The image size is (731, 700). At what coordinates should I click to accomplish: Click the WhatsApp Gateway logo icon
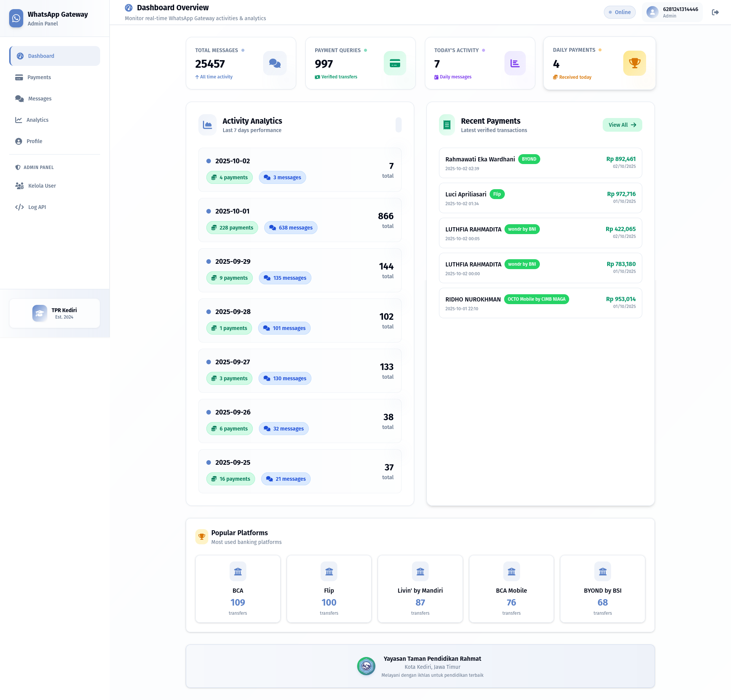(16, 18)
